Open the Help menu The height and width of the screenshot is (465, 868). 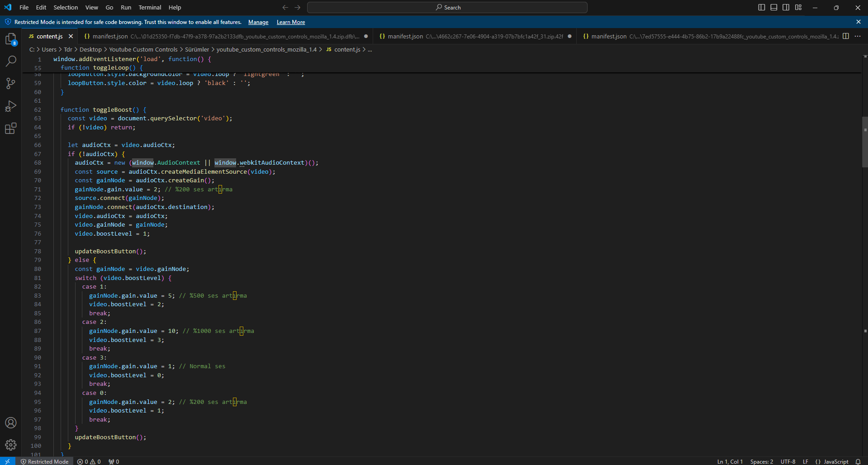[175, 7]
